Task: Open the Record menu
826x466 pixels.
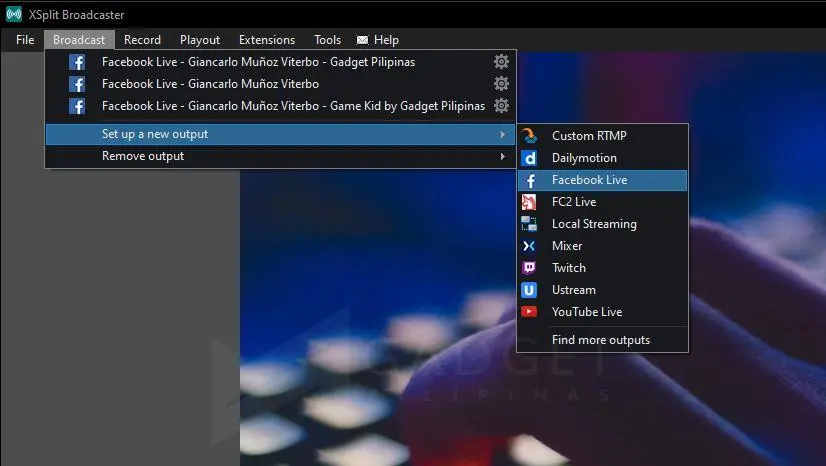Action: click(142, 40)
